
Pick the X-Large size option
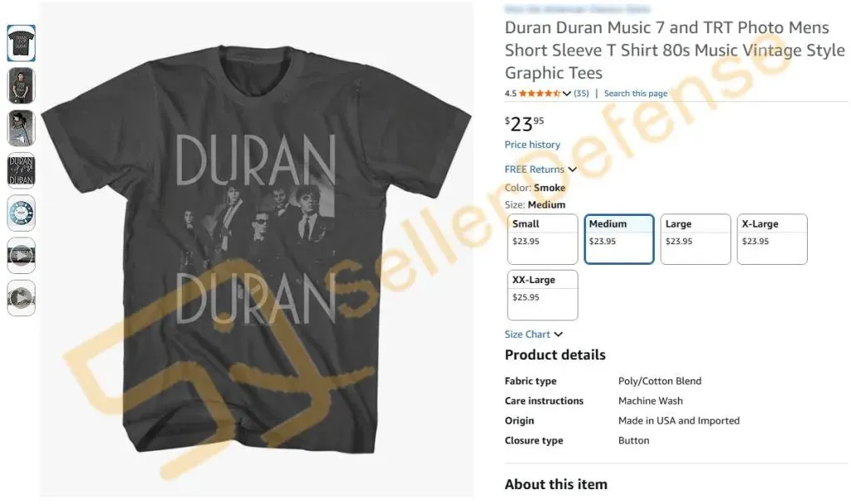[772, 239]
